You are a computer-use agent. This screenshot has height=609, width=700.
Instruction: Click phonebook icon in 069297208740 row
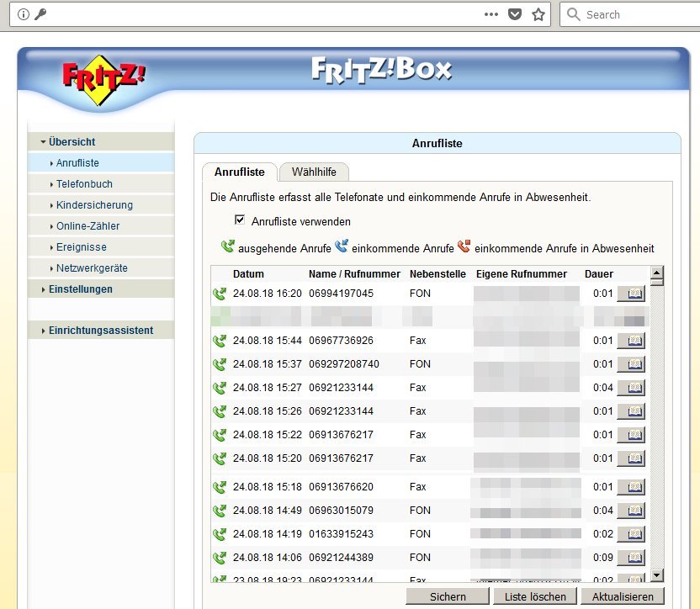tap(631, 364)
